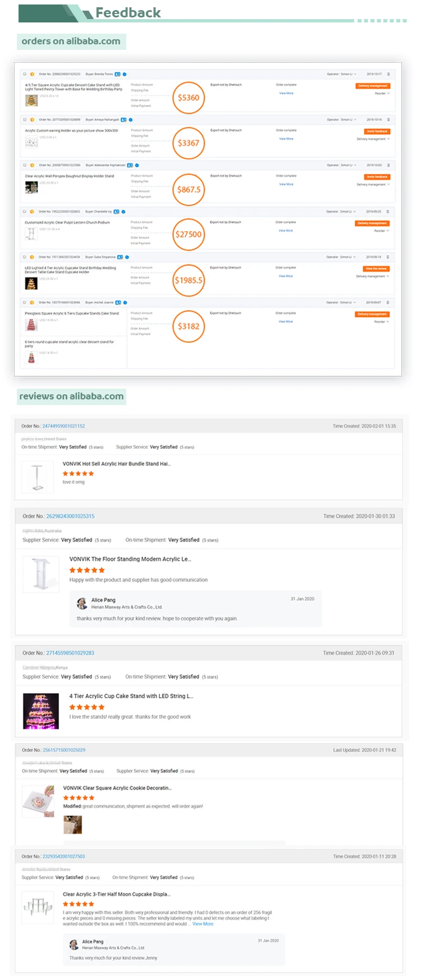Click five-star rating on Acrylic Hair Bundle Stand review
Image resolution: width=421 pixels, height=980 pixels.
(x=78, y=473)
